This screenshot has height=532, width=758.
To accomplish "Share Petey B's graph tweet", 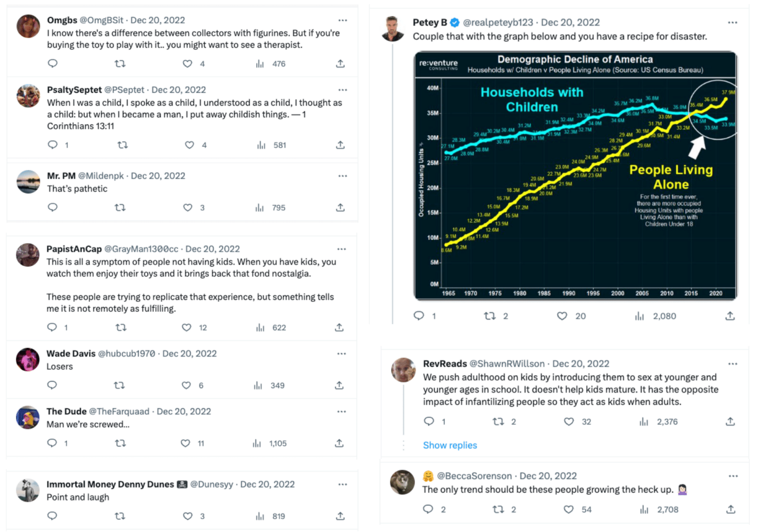I will (730, 316).
